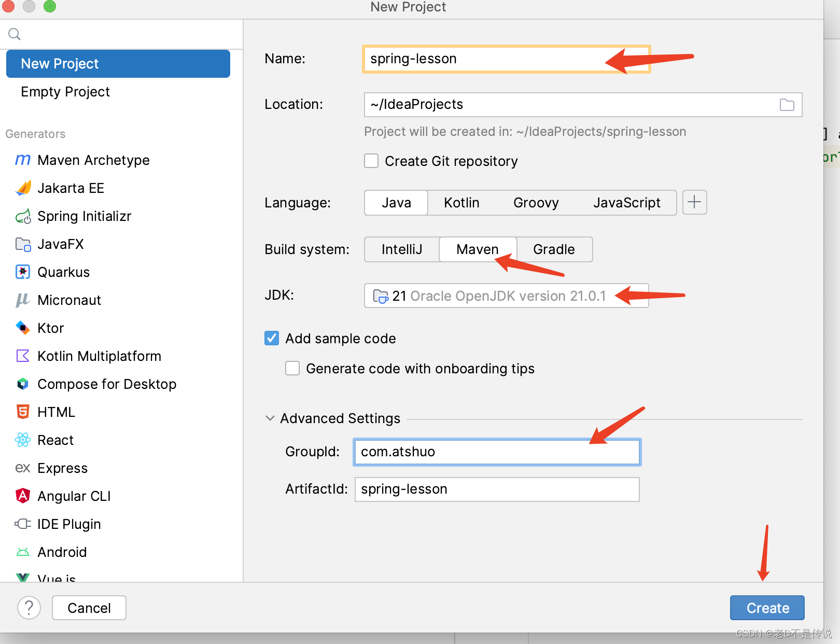This screenshot has width=840, height=644.
Task: Collapse Advanced Settings section
Action: point(270,418)
